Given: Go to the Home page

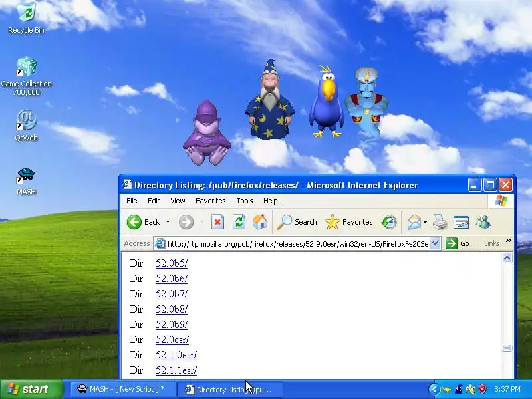Looking at the screenshot, I should (260, 222).
